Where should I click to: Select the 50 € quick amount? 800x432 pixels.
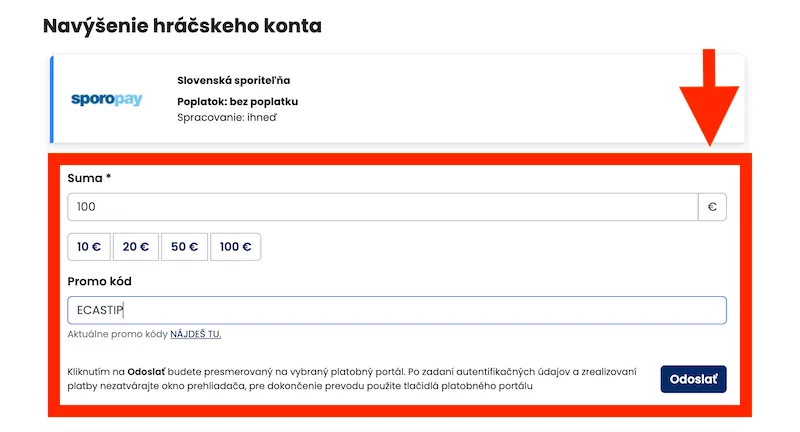click(x=184, y=247)
